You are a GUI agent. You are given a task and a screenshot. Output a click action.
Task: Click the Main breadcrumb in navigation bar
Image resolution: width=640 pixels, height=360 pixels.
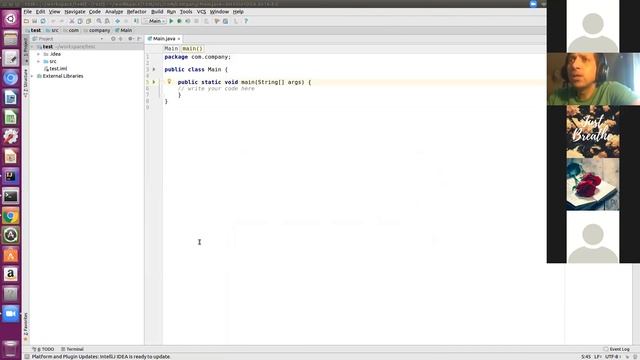click(124, 31)
